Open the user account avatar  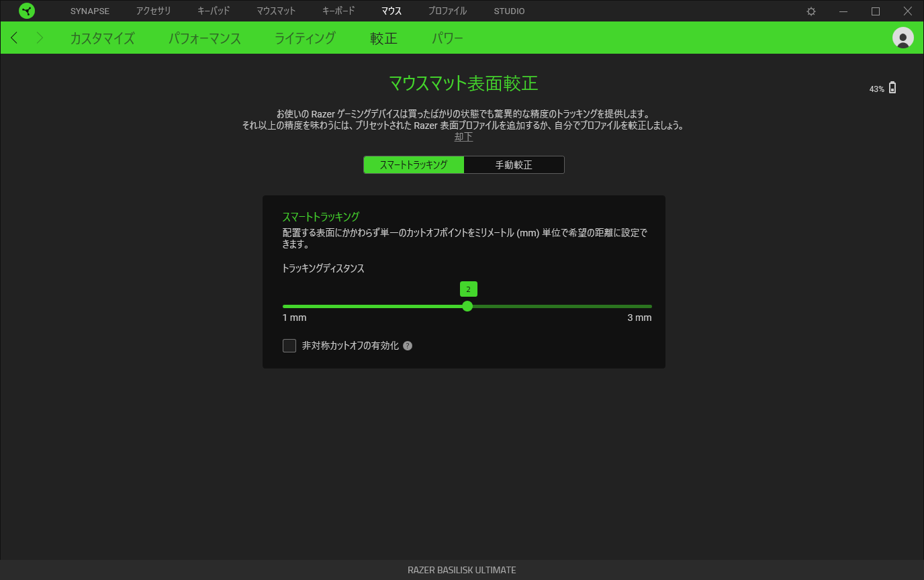click(903, 38)
